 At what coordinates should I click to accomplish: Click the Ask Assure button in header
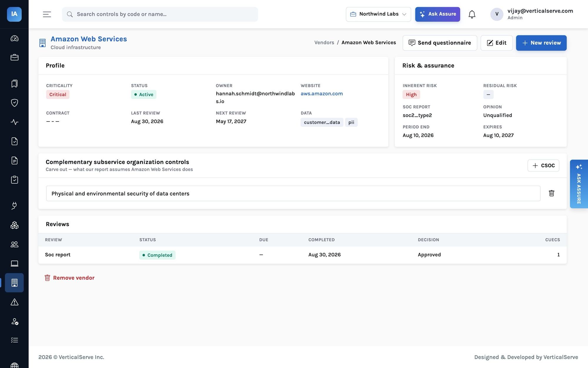pyautogui.click(x=437, y=14)
